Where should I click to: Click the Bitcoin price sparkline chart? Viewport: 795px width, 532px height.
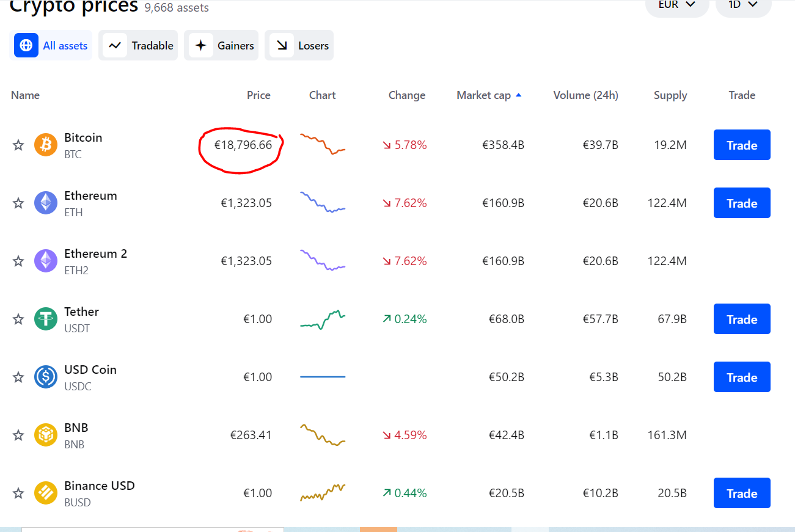point(323,144)
